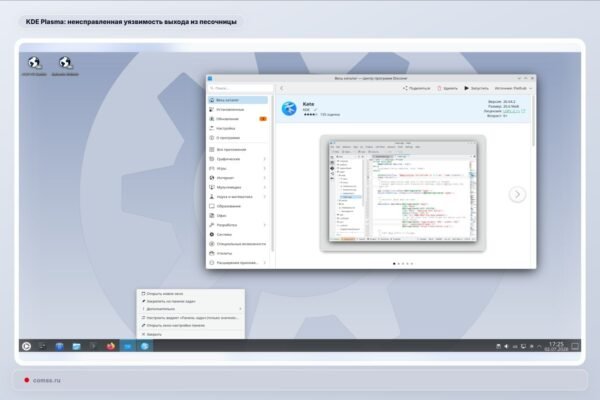Select Все приложения category
600x400 pixels.
point(238,150)
